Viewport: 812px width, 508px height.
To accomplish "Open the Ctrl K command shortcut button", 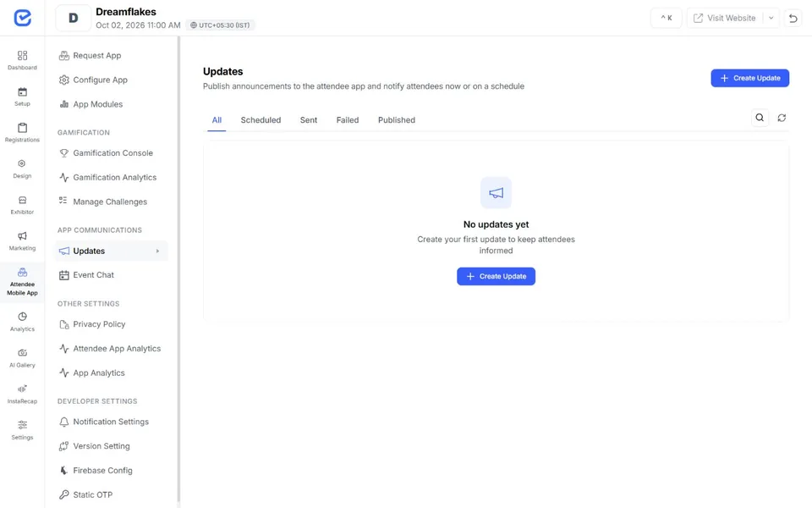I will click(x=666, y=18).
